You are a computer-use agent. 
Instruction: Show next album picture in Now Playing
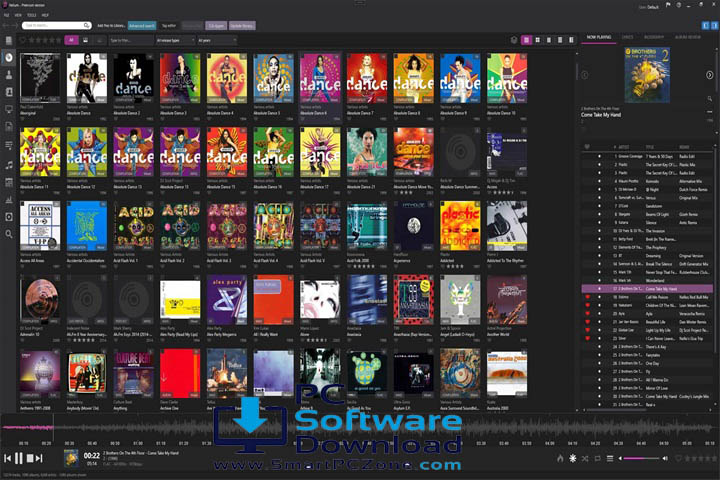pos(709,75)
